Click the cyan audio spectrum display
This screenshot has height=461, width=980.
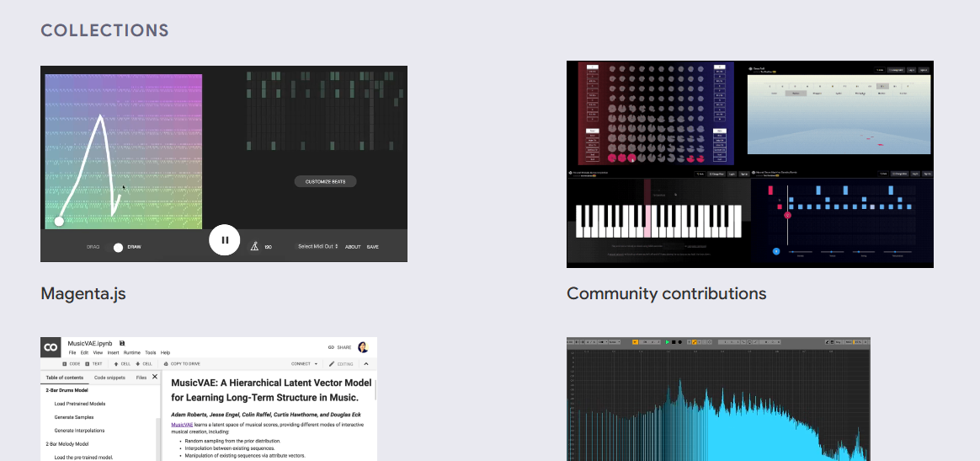click(719, 406)
